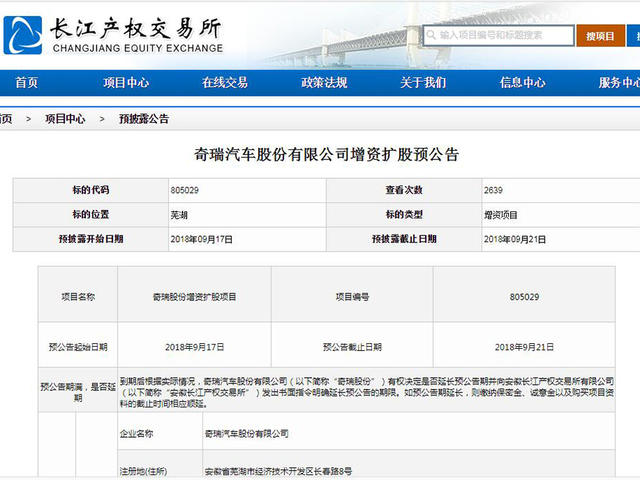Select the date 2018年09月17日 in top table
Viewport: 640px width, 480px height.
click(202, 240)
